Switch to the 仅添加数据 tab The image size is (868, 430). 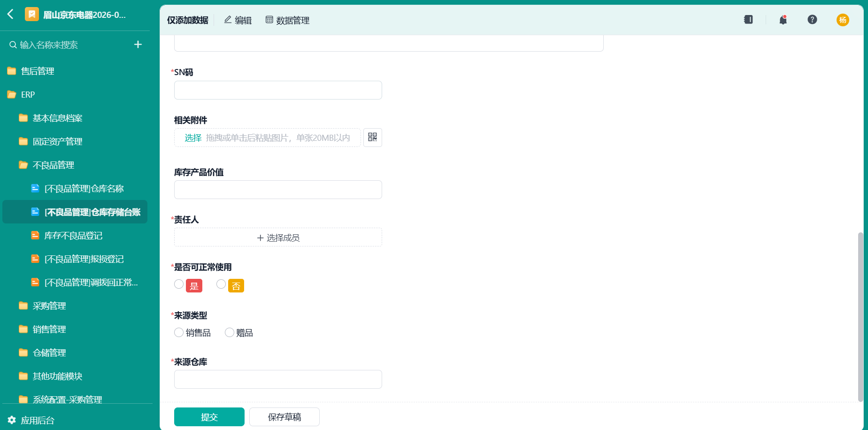(188, 20)
